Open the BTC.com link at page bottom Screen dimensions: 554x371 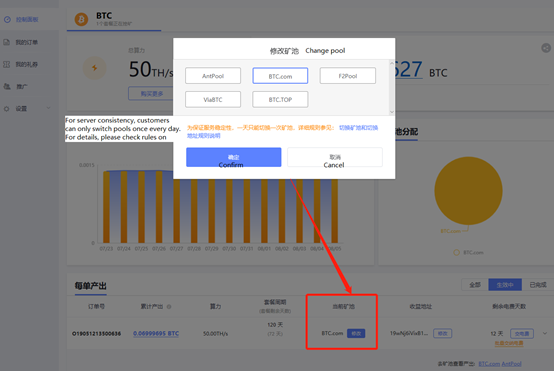pyautogui.click(x=489, y=364)
